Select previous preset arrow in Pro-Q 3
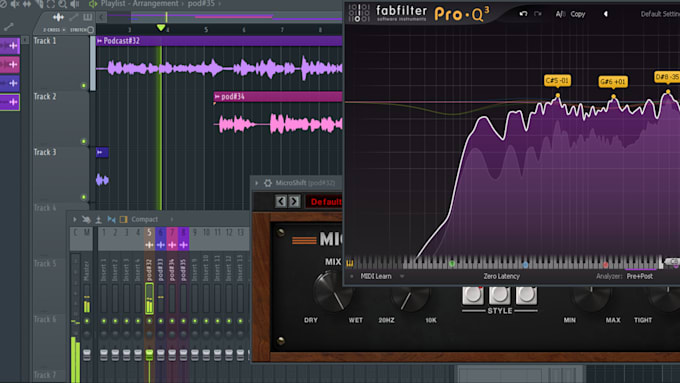This screenshot has height=383, width=680. 606,14
